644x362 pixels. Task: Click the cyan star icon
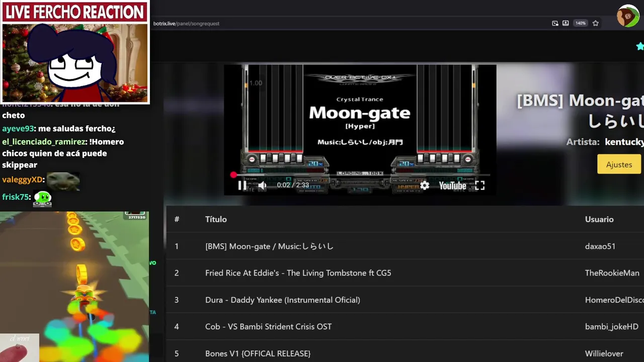[640, 46]
